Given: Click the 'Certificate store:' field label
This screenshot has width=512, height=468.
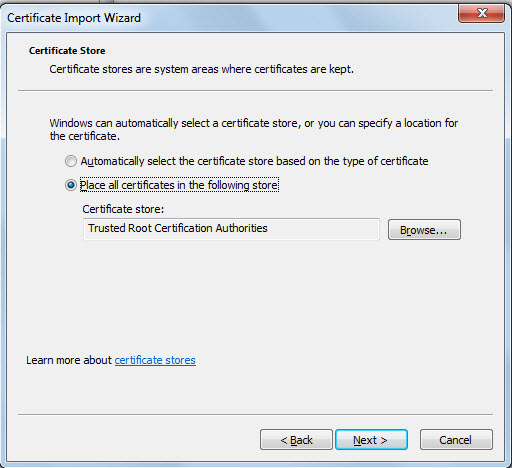Looking at the screenshot, I should tap(123, 209).
